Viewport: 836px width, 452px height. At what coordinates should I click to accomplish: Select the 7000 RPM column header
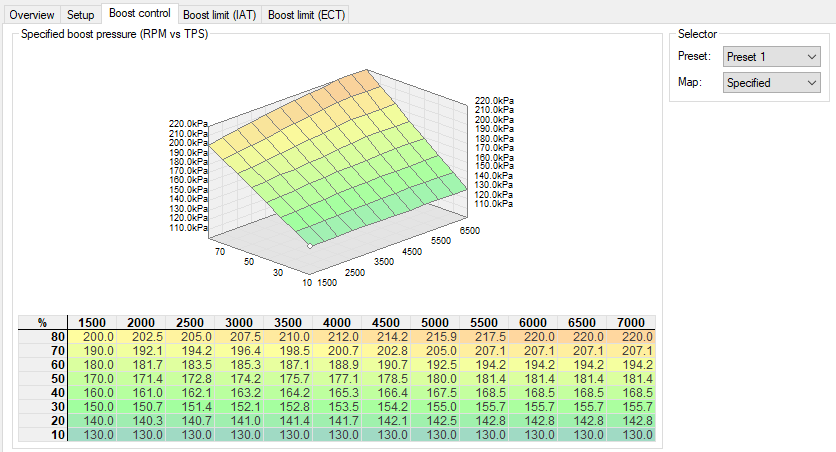point(632,322)
